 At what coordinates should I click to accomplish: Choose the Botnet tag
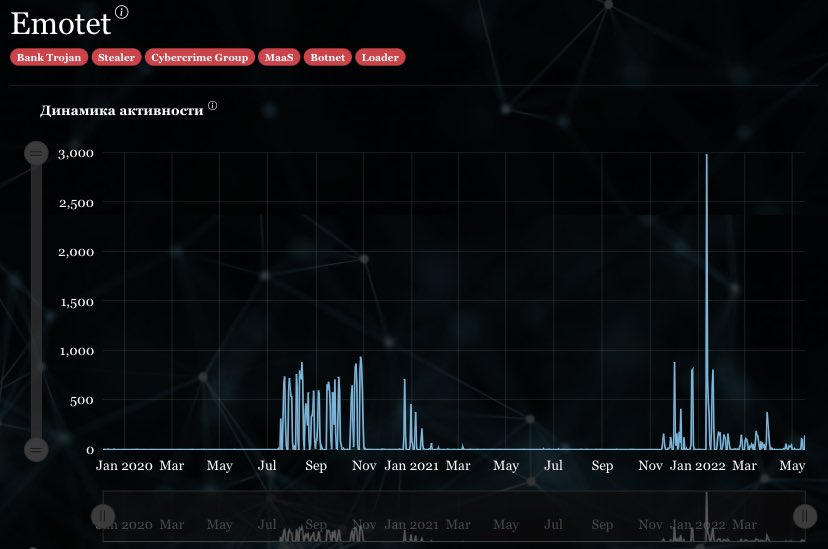click(x=327, y=58)
